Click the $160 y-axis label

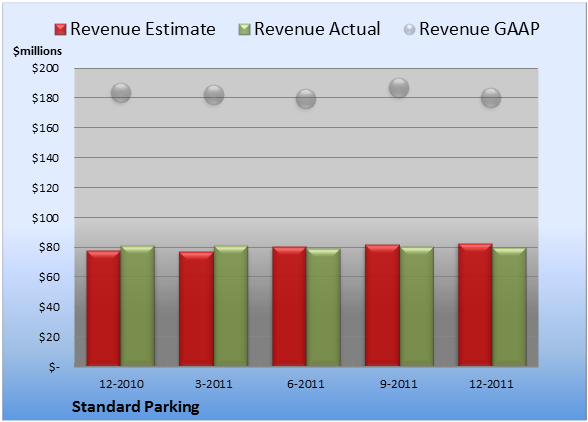point(45,128)
